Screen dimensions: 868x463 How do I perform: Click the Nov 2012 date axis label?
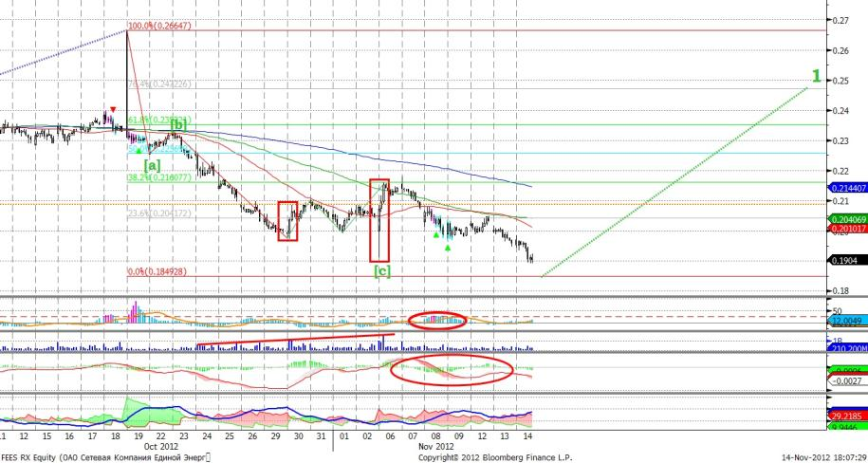tap(410, 444)
